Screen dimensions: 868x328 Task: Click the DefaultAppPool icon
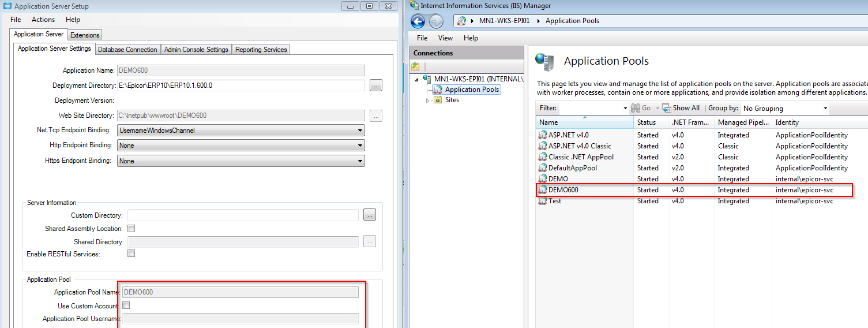(x=543, y=168)
